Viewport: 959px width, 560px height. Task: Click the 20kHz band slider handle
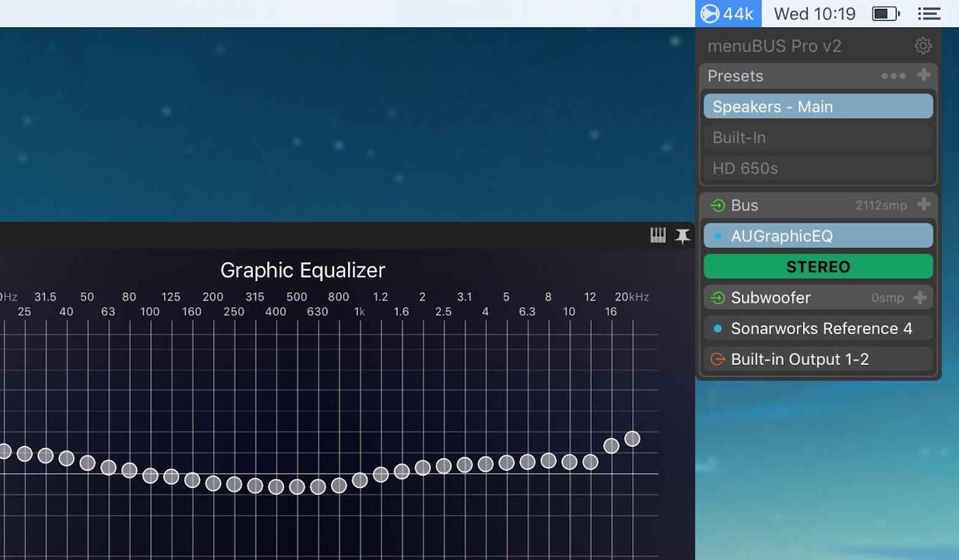(632, 438)
